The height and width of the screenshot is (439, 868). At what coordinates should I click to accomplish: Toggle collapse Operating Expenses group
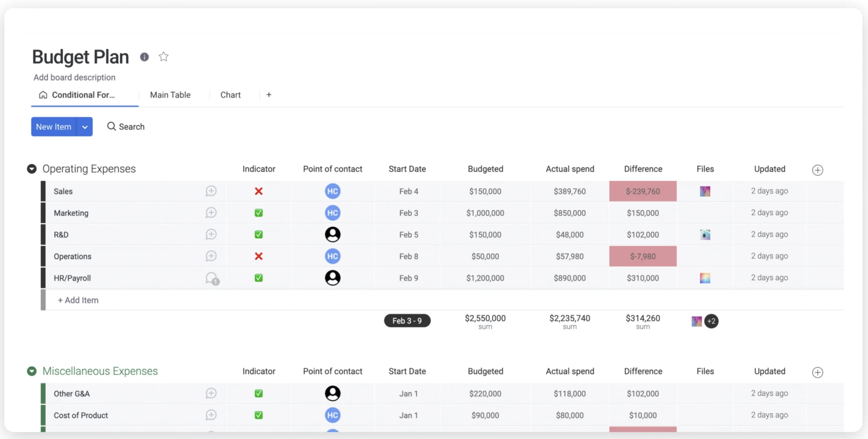pos(32,169)
